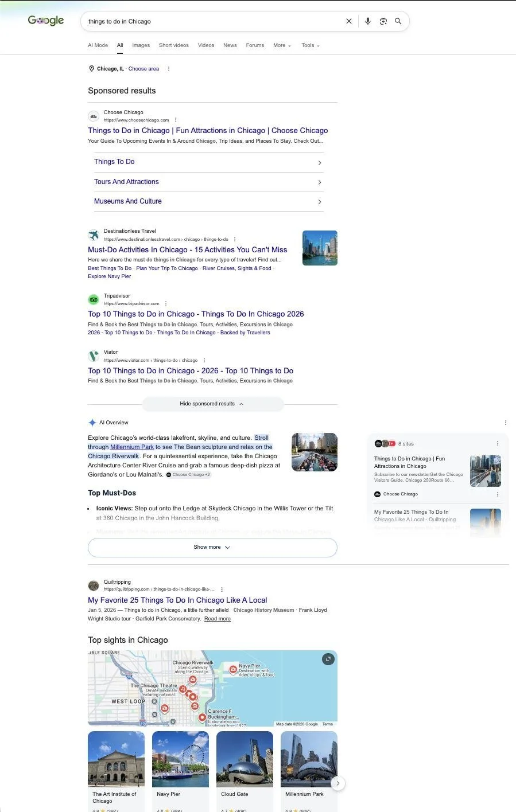The width and height of the screenshot is (516, 812).
Task: Collapse with Hide sponsored results button
Action: [213, 404]
